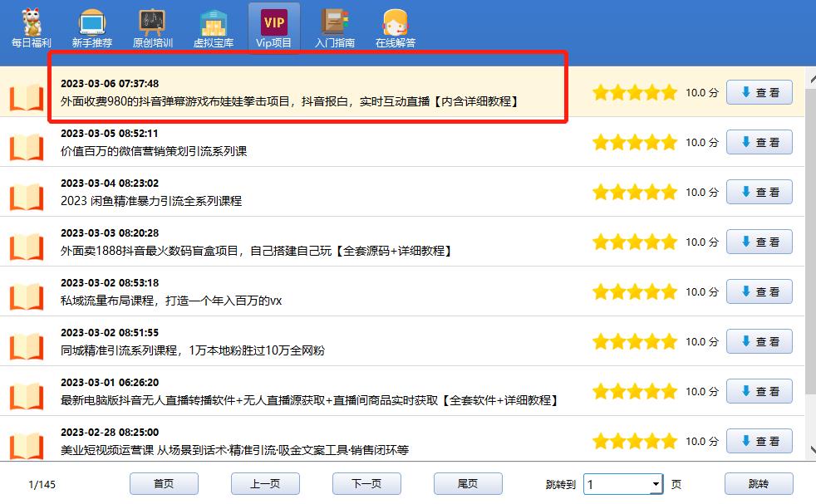816x504 pixels.
Task: Click book icon of 闲鱼精准暴力引流 row
Action: click(27, 197)
